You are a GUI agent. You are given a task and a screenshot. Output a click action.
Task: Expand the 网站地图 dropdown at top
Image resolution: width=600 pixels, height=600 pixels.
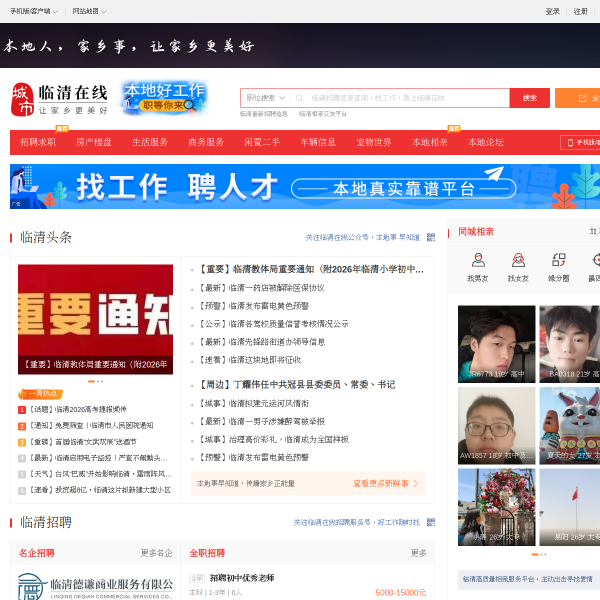coord(89,11)
